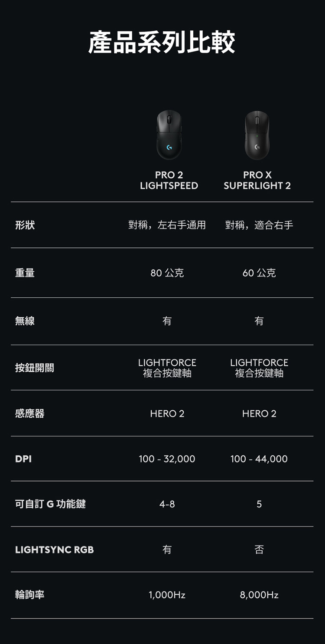Click the 對稱，左右手通用 shape value
325x644 pixels.
coord(167,225)
